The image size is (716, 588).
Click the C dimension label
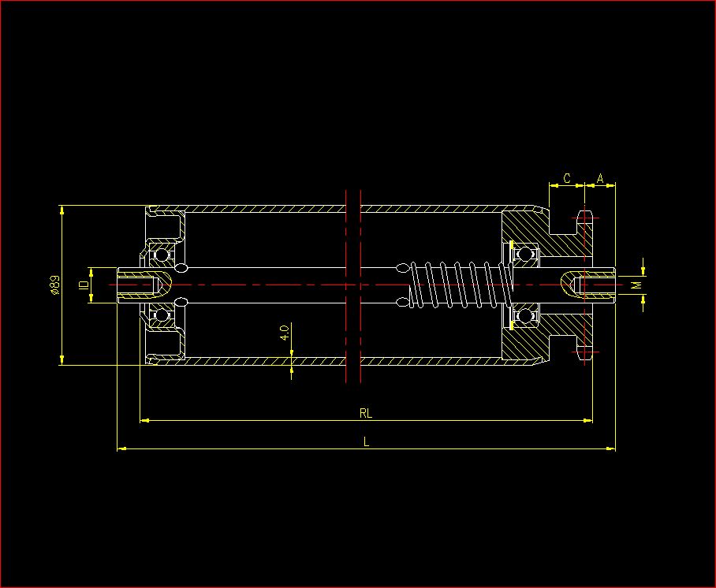[566, 179]
